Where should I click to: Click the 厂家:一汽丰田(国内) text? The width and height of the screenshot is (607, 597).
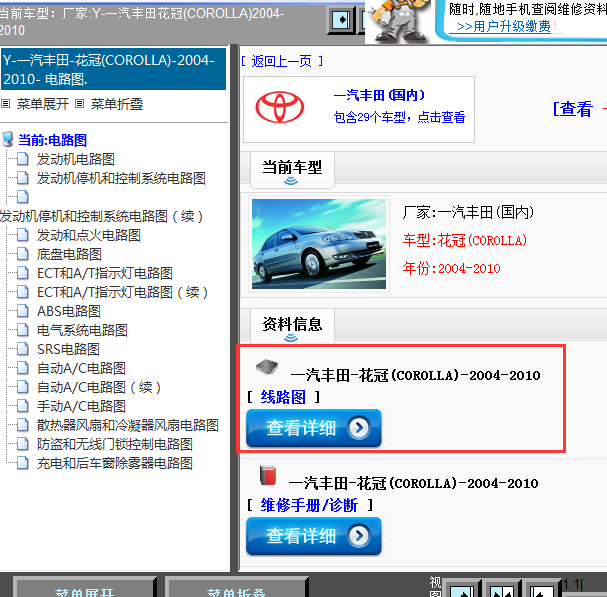coord(468,212)
